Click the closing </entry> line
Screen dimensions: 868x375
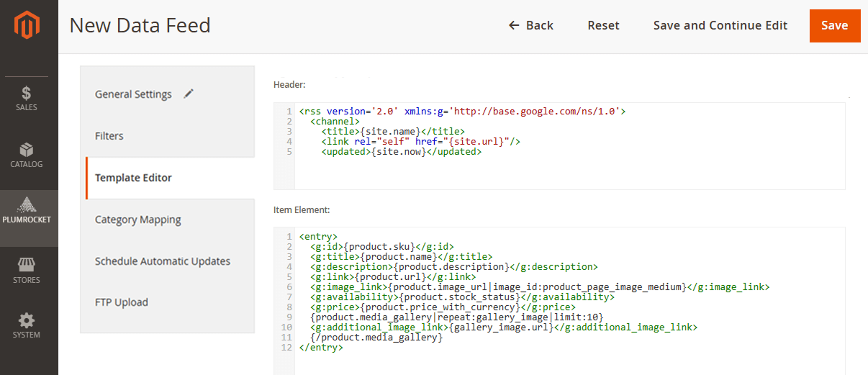click(x=321, y=347)
